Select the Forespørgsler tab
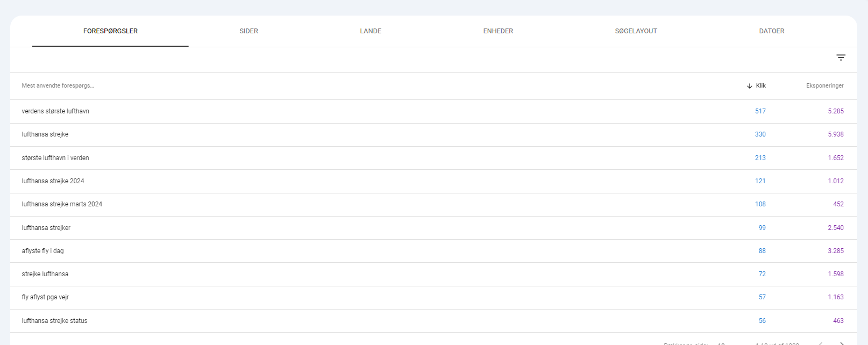Screen dimensions: 868x345 point(110,31)
